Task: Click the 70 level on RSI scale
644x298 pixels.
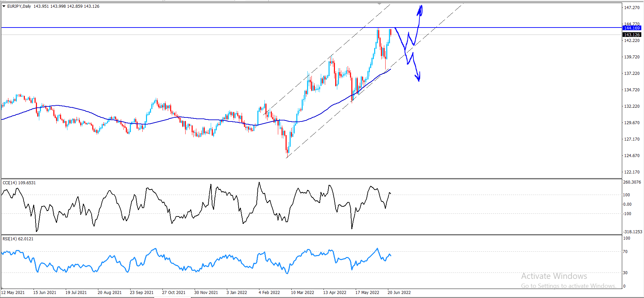Action: [x=625, y=252]
